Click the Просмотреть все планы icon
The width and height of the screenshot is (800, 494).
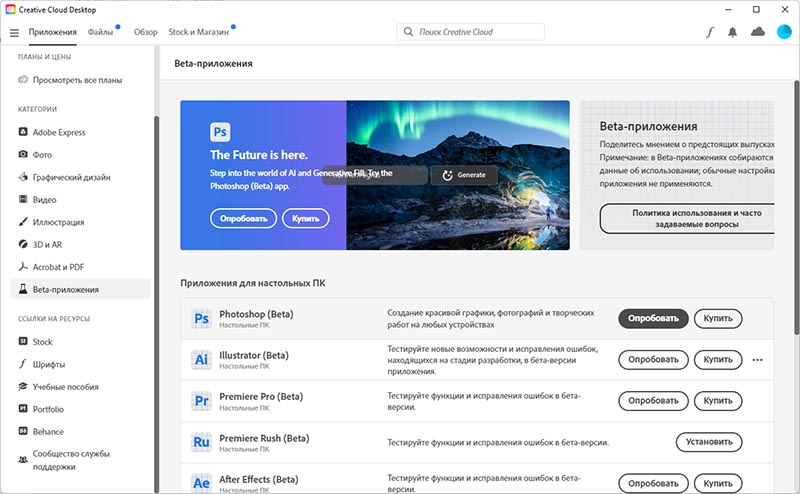[x=23, y=80]
